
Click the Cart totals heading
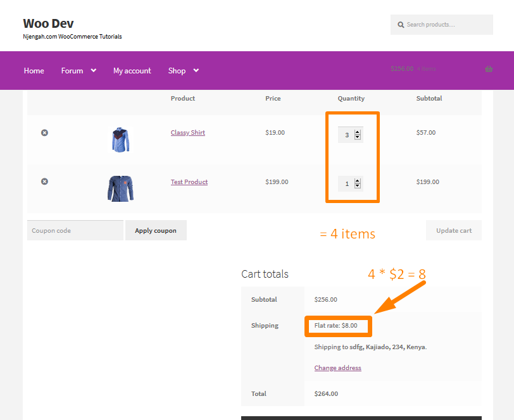265,274
